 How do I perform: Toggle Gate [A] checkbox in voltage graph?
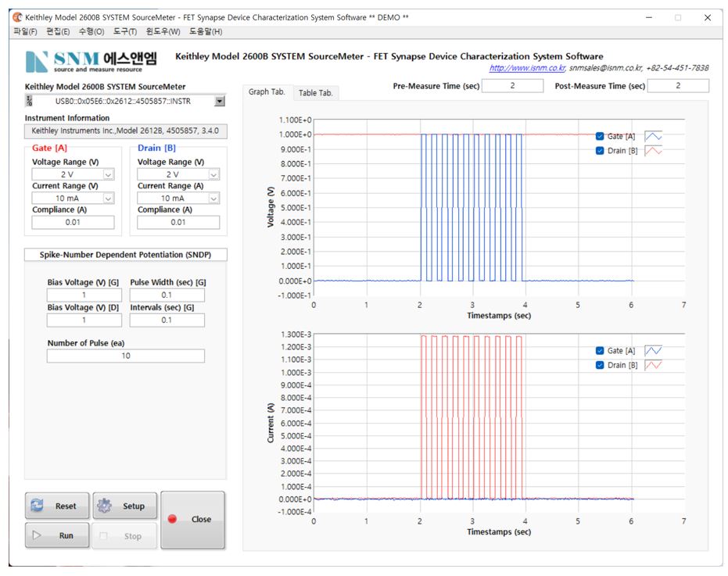click(600, 136)
